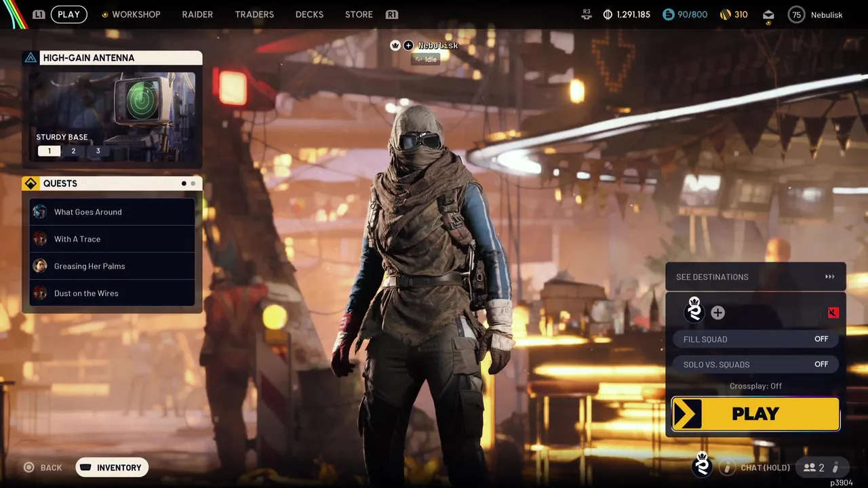Click the player emblem beside Chat (Hold)
868x488 pixels.
pos(703,465)
